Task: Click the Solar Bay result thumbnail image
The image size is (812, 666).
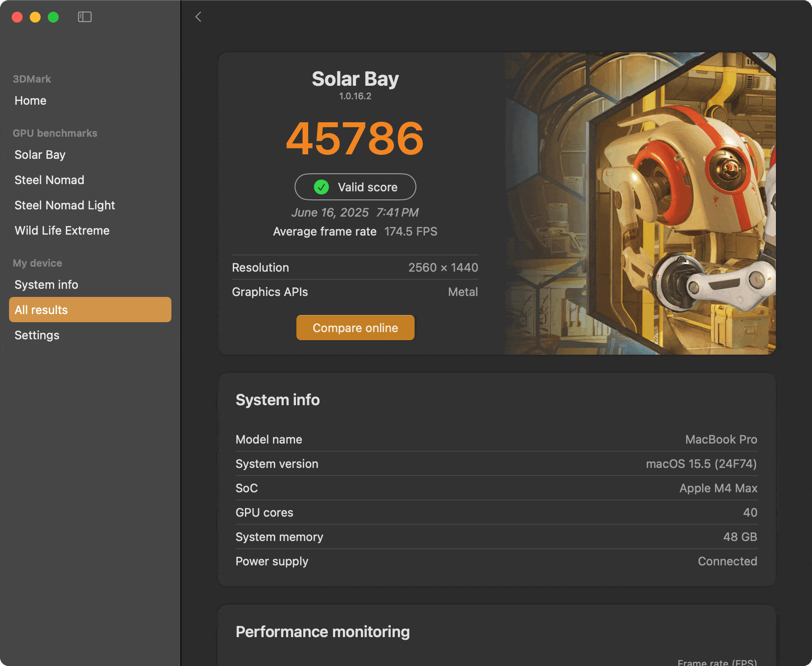Action: point(641,203)
